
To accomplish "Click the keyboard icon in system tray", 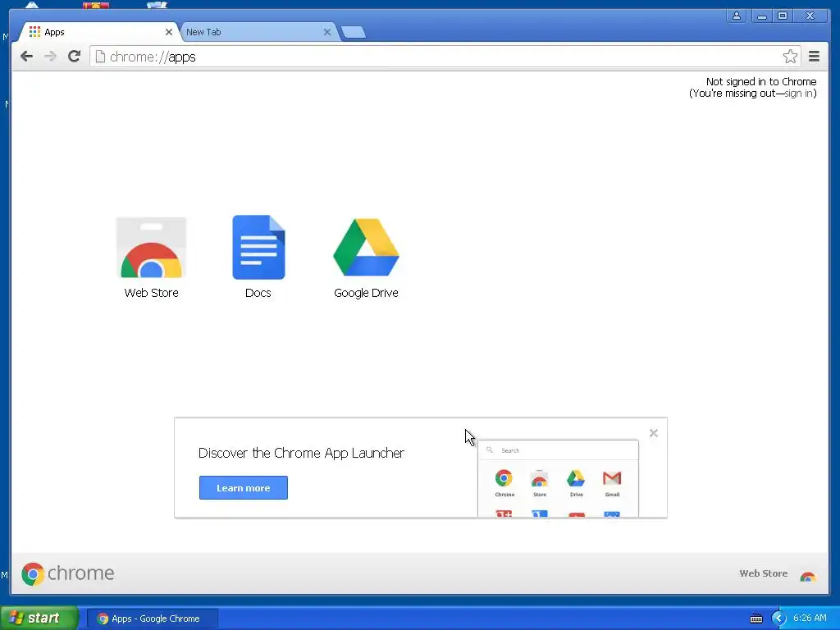I will tap(756, 619).
